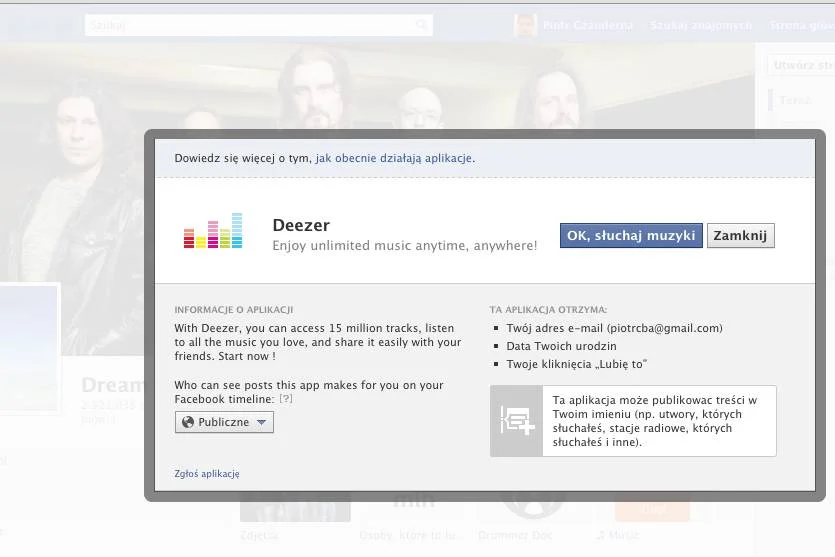Click the Zdjęcia tab thumbnail behind the dialog
835x557 pixels.
click(295, 507)
